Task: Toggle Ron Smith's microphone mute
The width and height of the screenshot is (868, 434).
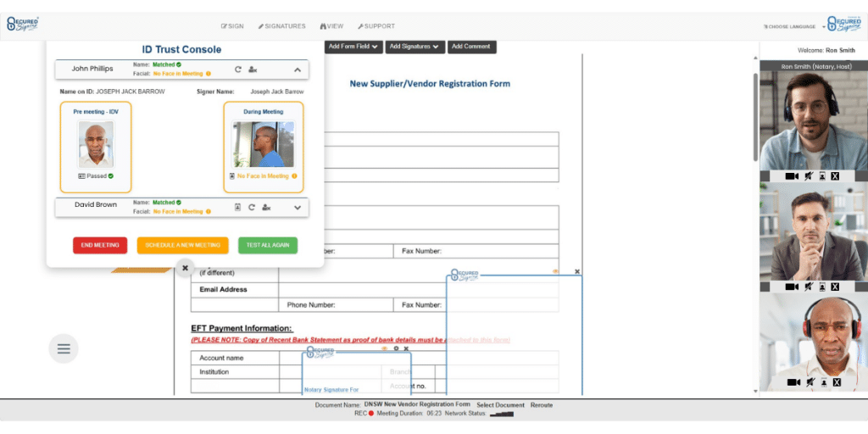Action: [x=810, y=176]
